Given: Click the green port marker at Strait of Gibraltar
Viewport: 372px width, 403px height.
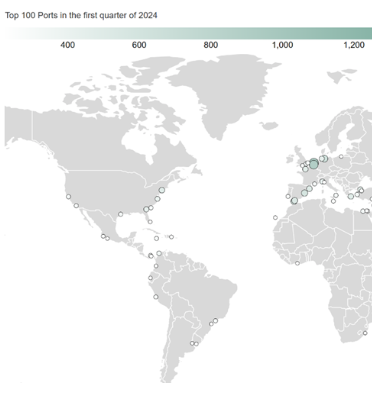Looking at the screenshot, I should [294, 201].
